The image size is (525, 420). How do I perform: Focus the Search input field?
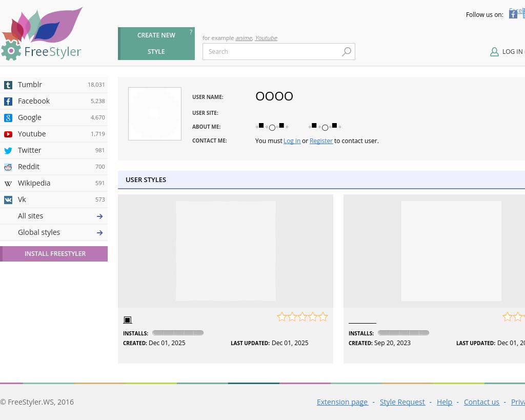pos(272,52)
